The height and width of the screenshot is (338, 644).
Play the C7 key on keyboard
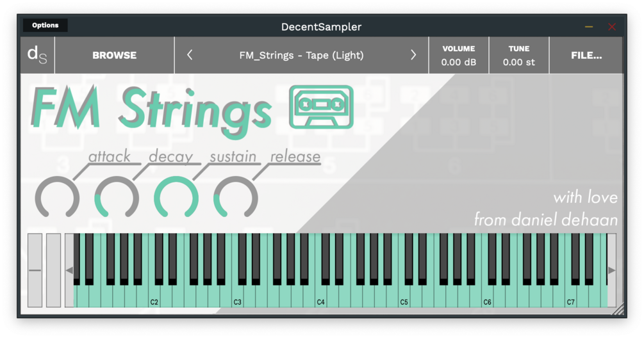tap(571, 296)
